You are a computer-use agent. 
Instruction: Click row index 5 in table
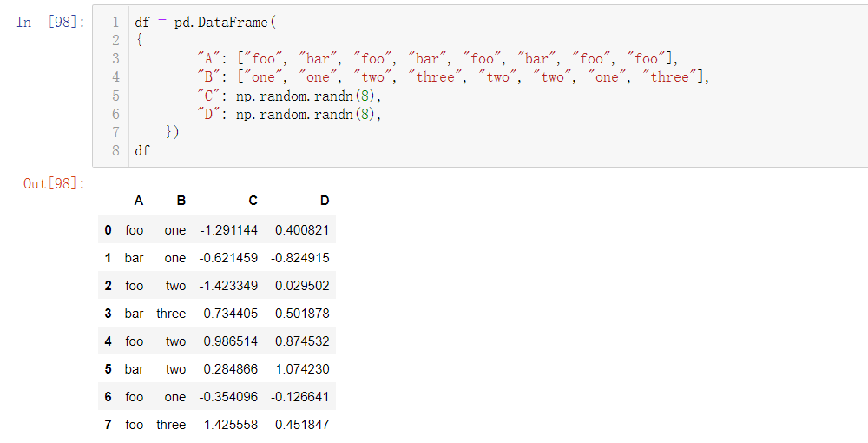[x=108, y=369]
